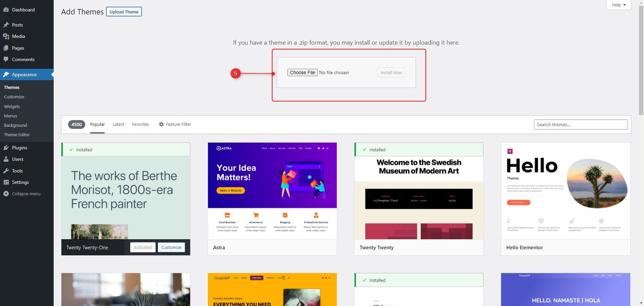644x306 pixels.
Task: Click the Settings sliders icon
Action: [x=6, y=182]
